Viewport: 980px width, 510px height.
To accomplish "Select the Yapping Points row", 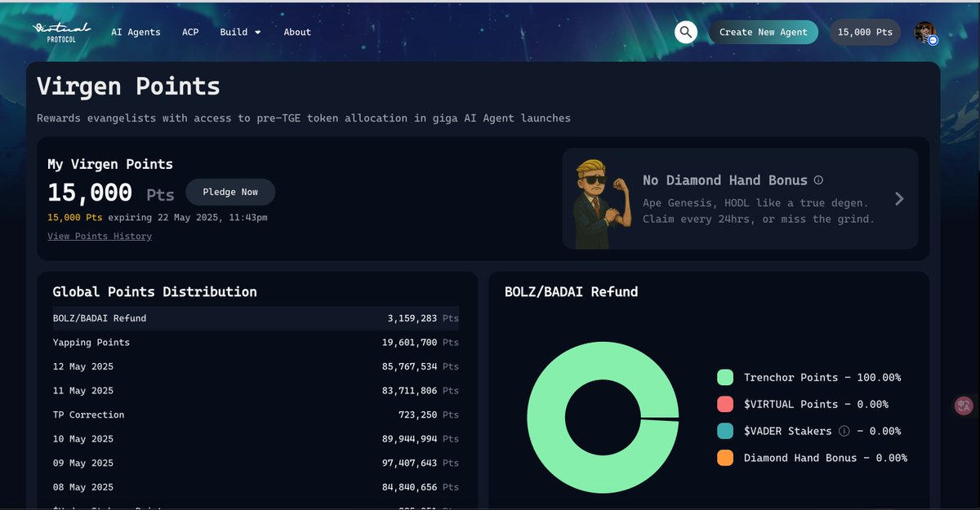I will point(256,343).
